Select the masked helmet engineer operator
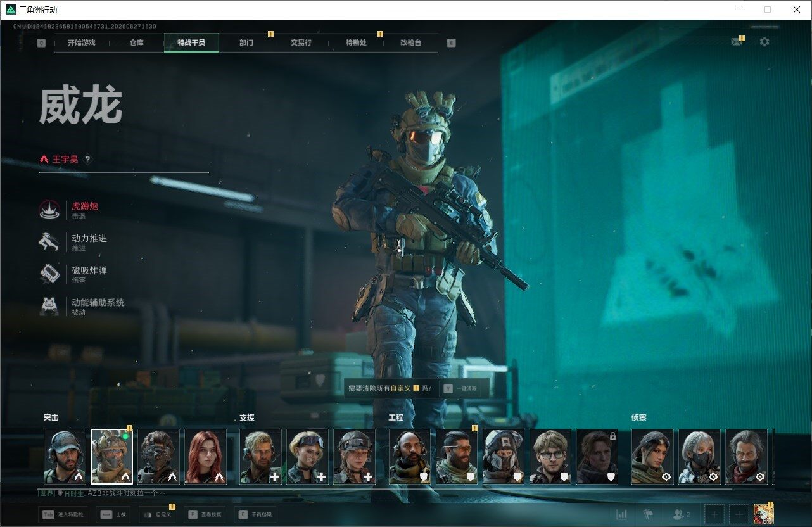This screenshot has width=812, height=527. (x=503, y=457)
